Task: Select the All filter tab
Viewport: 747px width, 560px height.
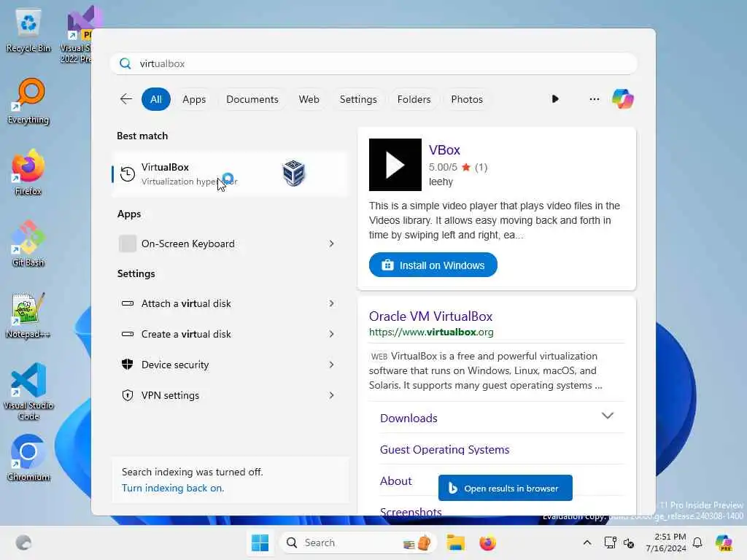Action: 156,99
